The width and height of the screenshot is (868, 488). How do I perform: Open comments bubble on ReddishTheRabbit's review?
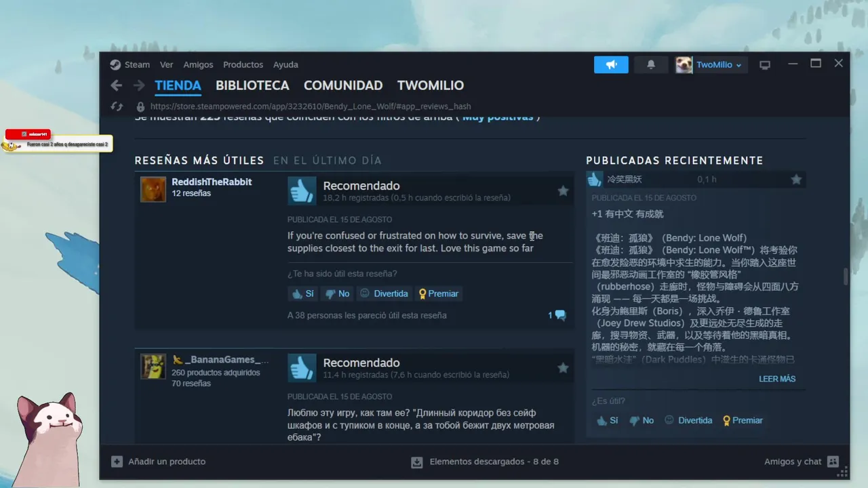pyautogui.click(x=557, y=315)
